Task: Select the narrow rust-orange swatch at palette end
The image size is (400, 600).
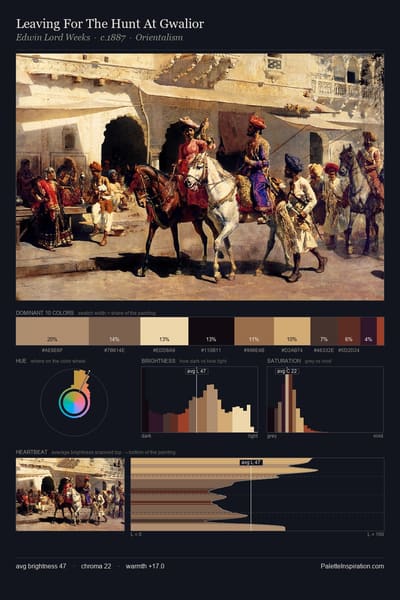Action: [x=380, y=331]
